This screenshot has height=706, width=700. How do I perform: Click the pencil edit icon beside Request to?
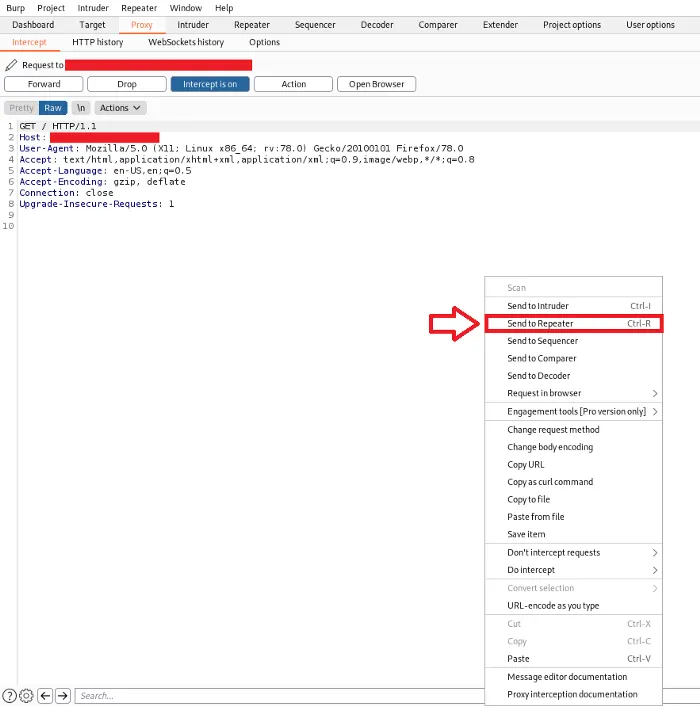[11, 65]
